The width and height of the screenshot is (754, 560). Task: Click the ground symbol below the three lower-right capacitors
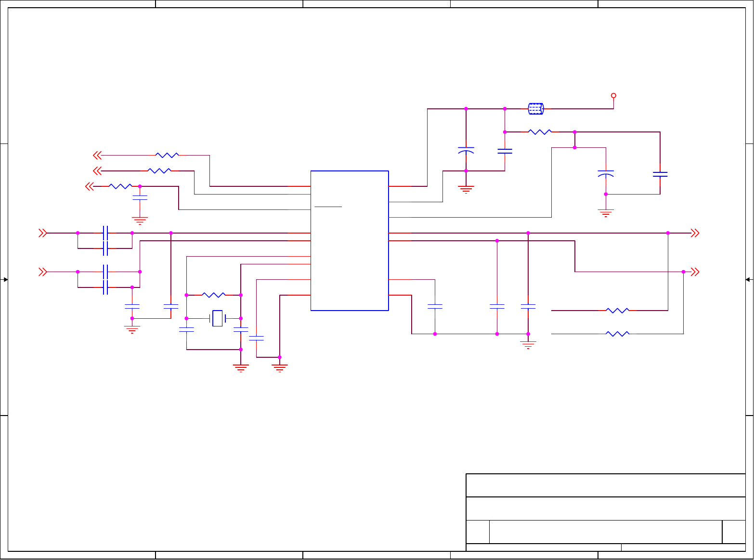tap(528, 345)
